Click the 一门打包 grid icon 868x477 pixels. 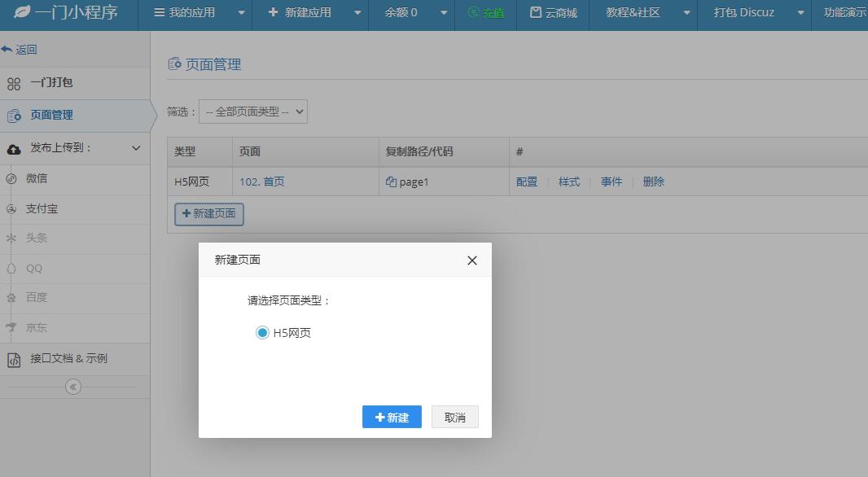tap(14, 84)
